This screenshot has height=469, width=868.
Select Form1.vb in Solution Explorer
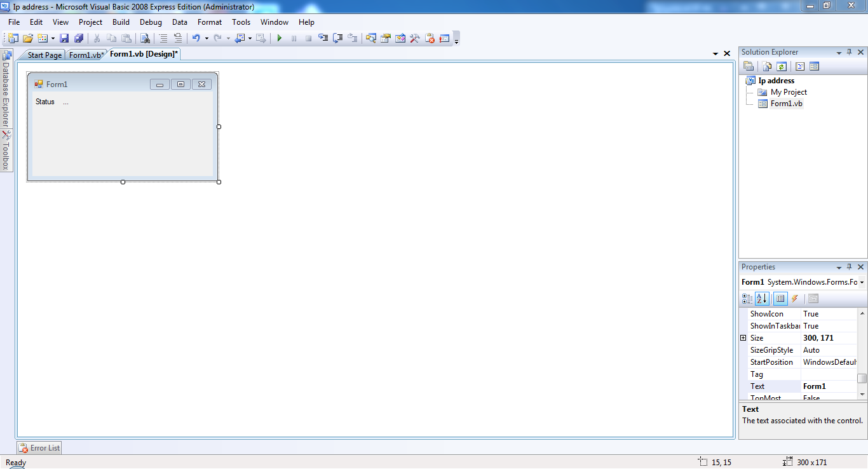click(786, 104)
